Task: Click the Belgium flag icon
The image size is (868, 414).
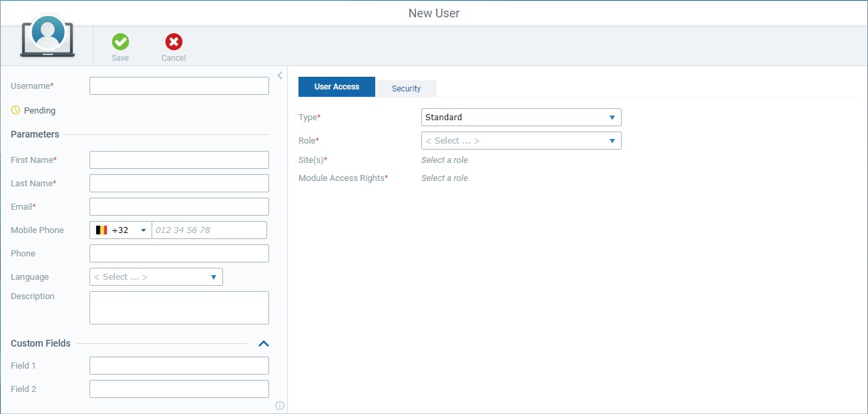Action: (x=101, y=230)
